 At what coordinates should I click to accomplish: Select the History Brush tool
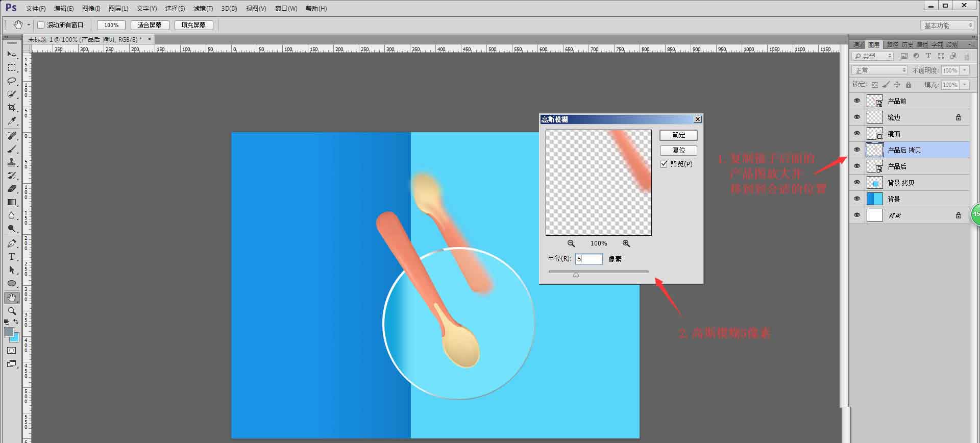point(12,176)
